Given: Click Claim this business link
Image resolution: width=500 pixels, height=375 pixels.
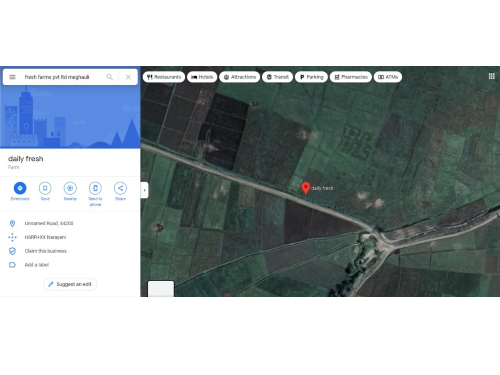Looking at the screenshot, I should 46,251.
